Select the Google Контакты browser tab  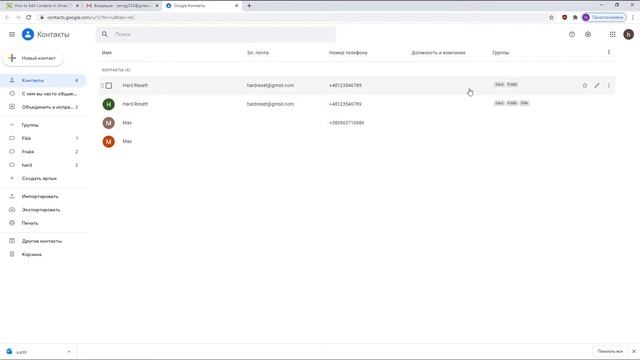point(202,6)
